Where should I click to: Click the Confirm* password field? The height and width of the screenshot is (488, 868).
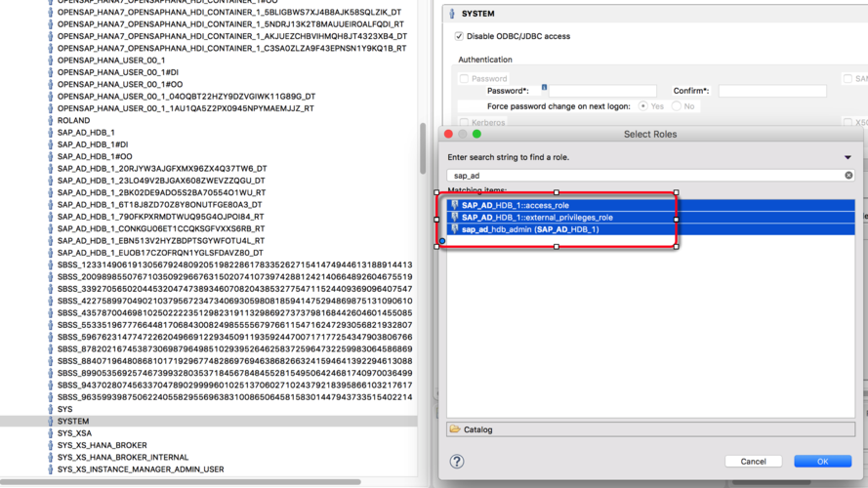[x=772, y=91]
